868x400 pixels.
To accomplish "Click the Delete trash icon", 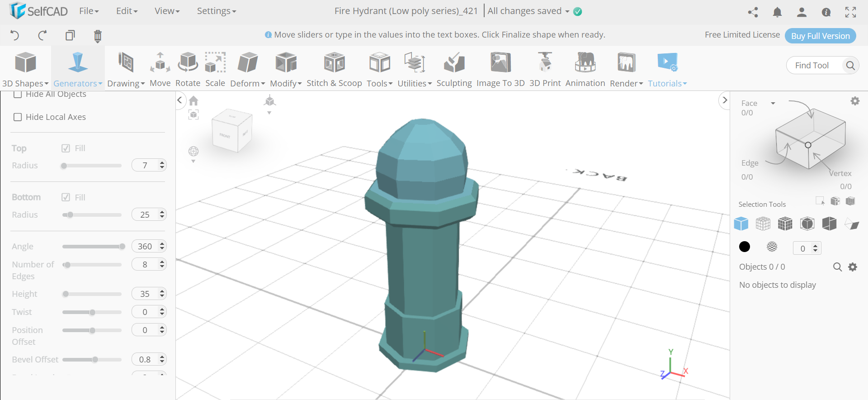I will tap(98, 36).
